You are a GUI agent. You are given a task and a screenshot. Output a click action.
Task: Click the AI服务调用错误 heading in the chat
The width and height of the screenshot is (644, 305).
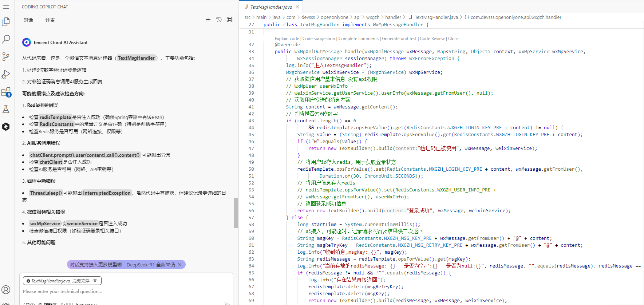point(44,143)
